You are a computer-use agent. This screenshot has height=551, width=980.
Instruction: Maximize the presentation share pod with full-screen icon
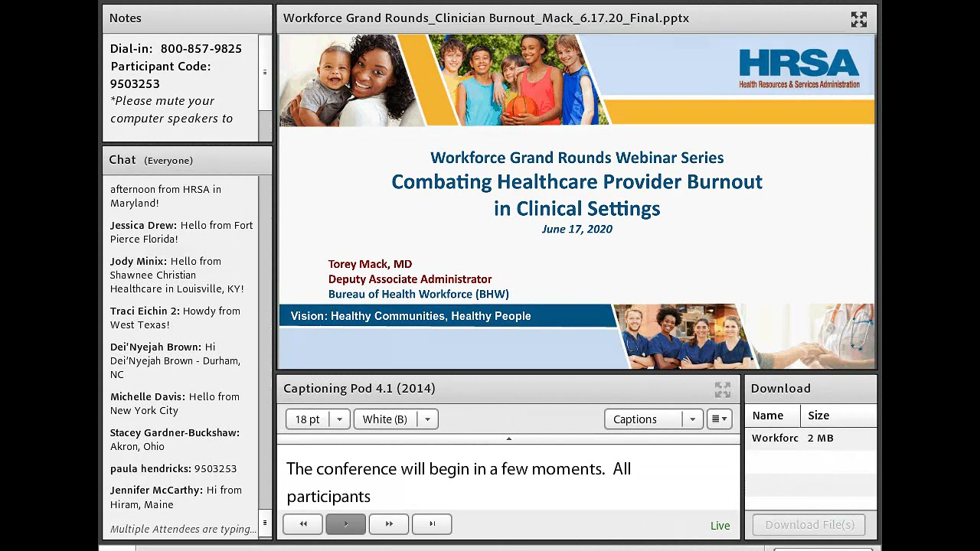[858, 20]
